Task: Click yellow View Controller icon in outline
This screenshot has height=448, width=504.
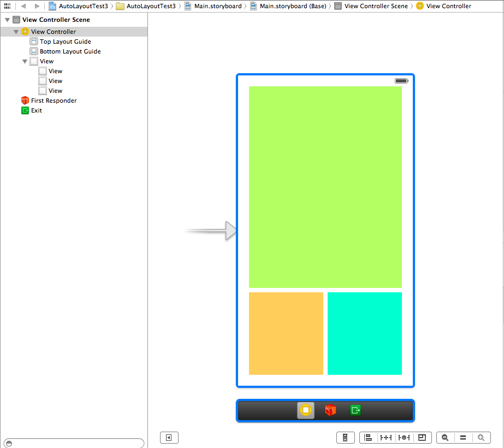Action: tap(25, 32)
